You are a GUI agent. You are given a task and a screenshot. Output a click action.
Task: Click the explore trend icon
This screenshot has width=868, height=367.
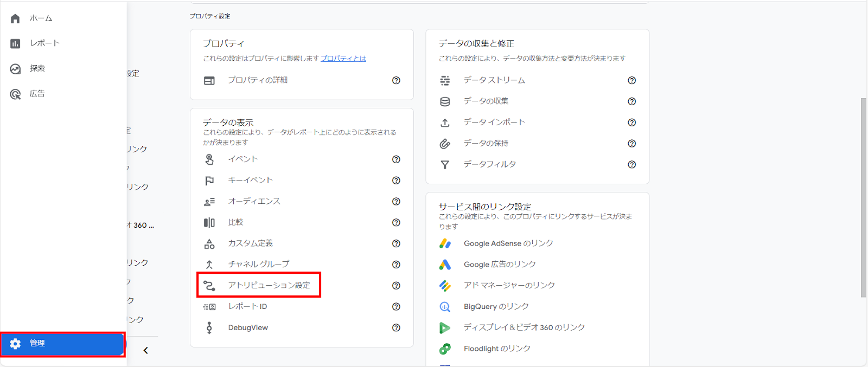[x=15, y=69]
